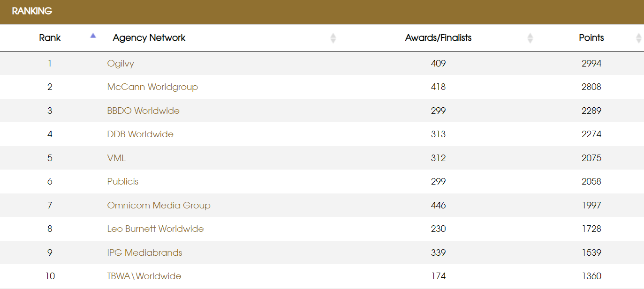
Task: Sort by the Rank column header
Action: click(50, 38)
